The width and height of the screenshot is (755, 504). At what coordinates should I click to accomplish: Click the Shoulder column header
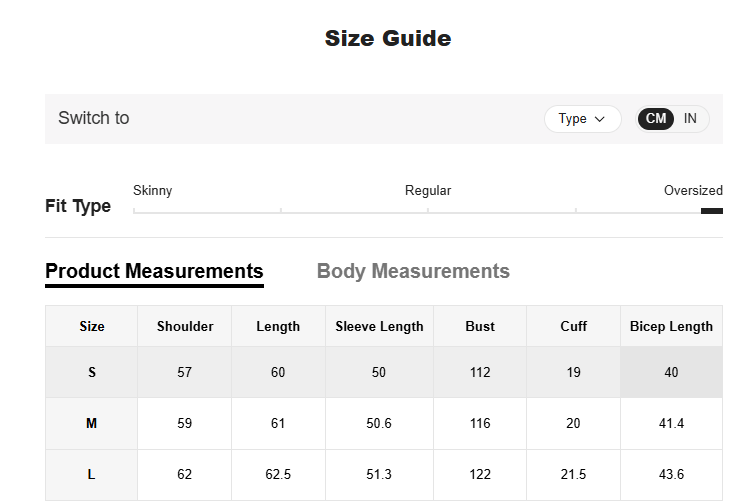[x=185, y=326]
